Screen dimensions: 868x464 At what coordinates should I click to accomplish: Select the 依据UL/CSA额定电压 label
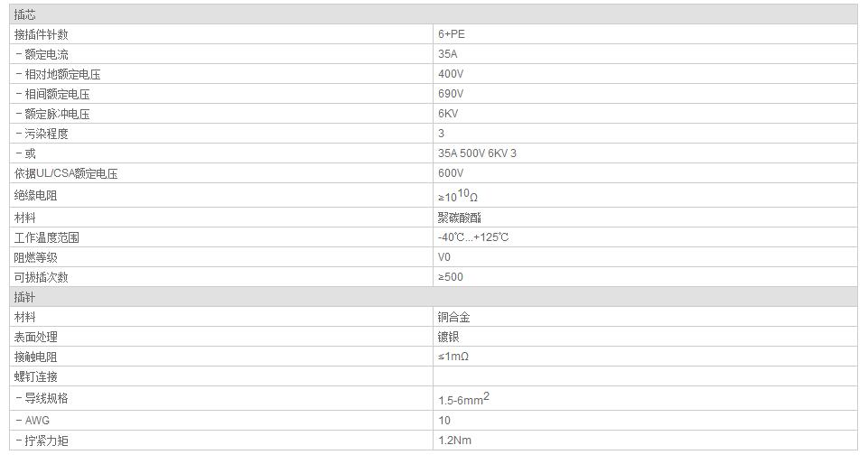coord(66,173)
